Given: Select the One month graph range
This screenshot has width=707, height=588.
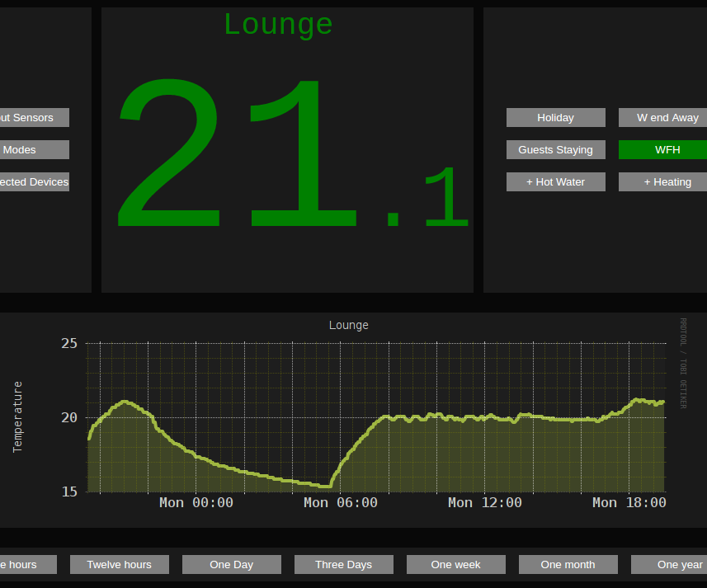Looking at the screenshot, I should 568,564.
